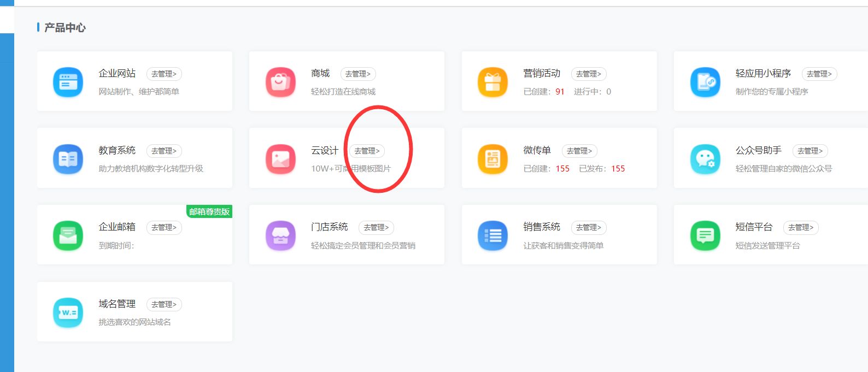Click 去管理 button for 微传单
Image resolution: width=868 pixels, height=372 pixels.
pos(579,151)
